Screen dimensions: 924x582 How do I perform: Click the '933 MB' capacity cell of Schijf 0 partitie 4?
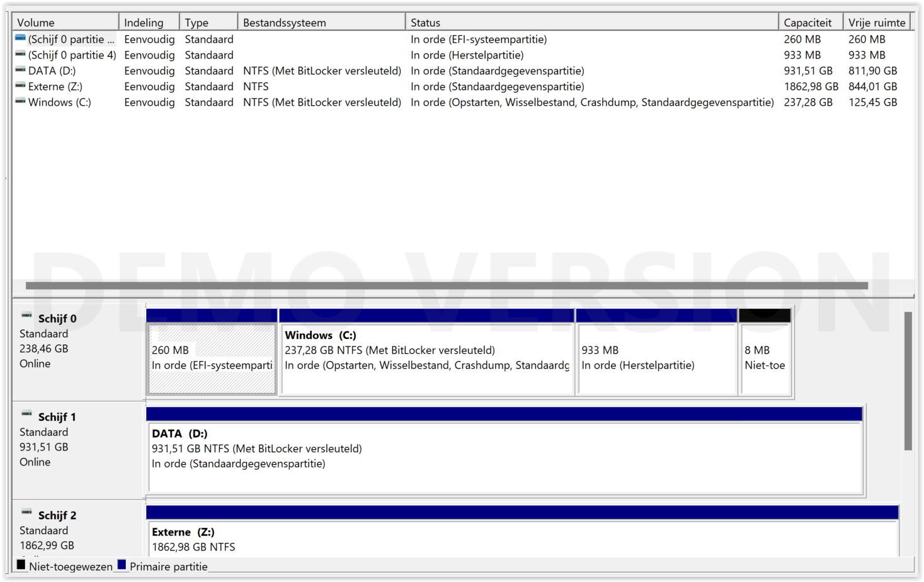802,55
